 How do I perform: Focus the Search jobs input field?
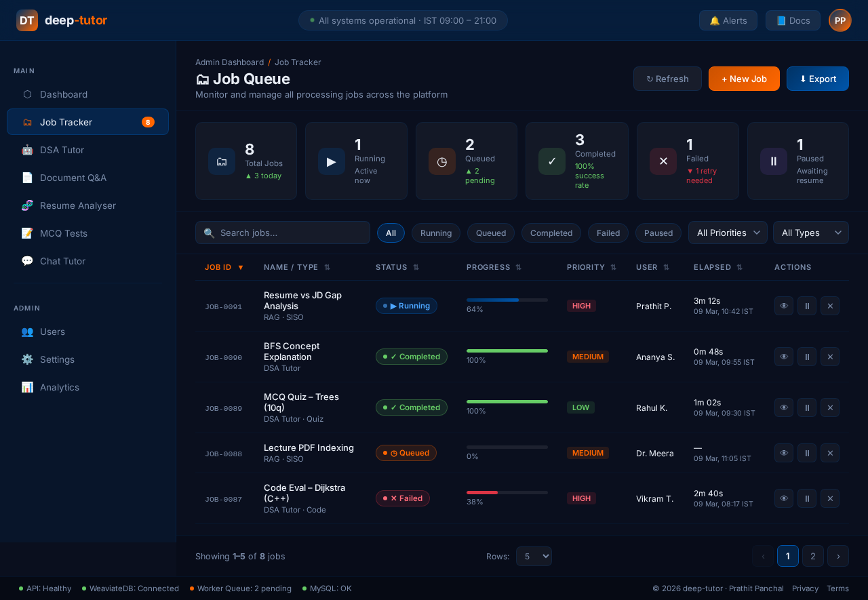point(282,233)
